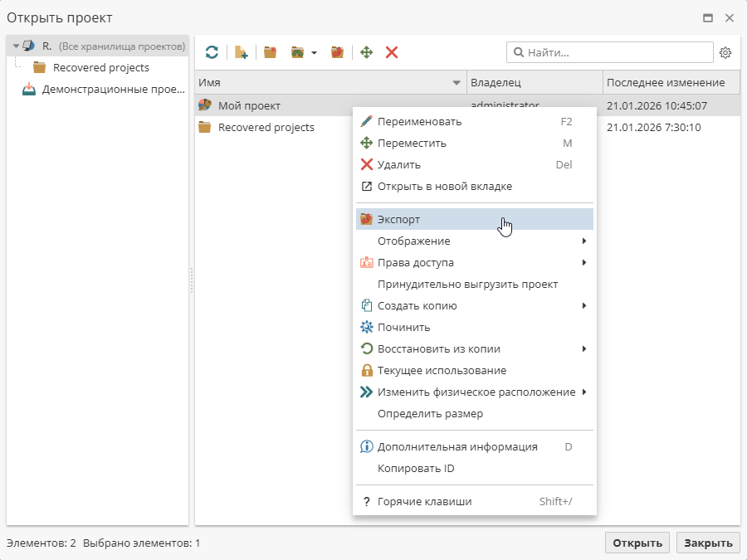Expand the import icon dropdown arrow

coord(312,51)
